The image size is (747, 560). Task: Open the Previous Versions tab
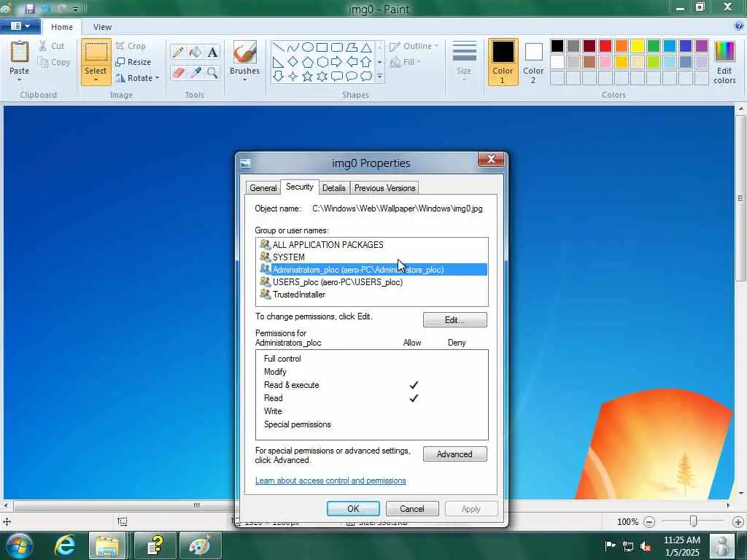[x=385, y=188]
